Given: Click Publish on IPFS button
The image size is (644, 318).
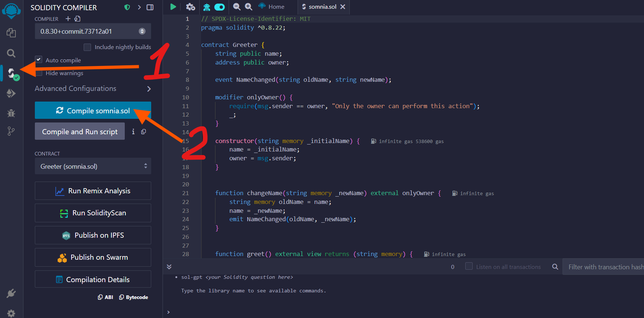Looking at the screenshot, I should pos(93,235).
